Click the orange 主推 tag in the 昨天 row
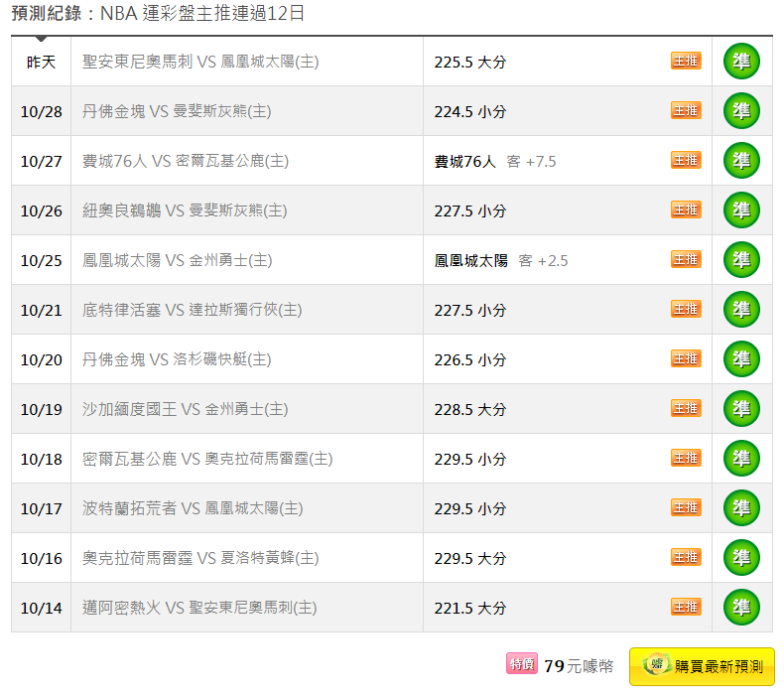784x696 pixels. 686,61
